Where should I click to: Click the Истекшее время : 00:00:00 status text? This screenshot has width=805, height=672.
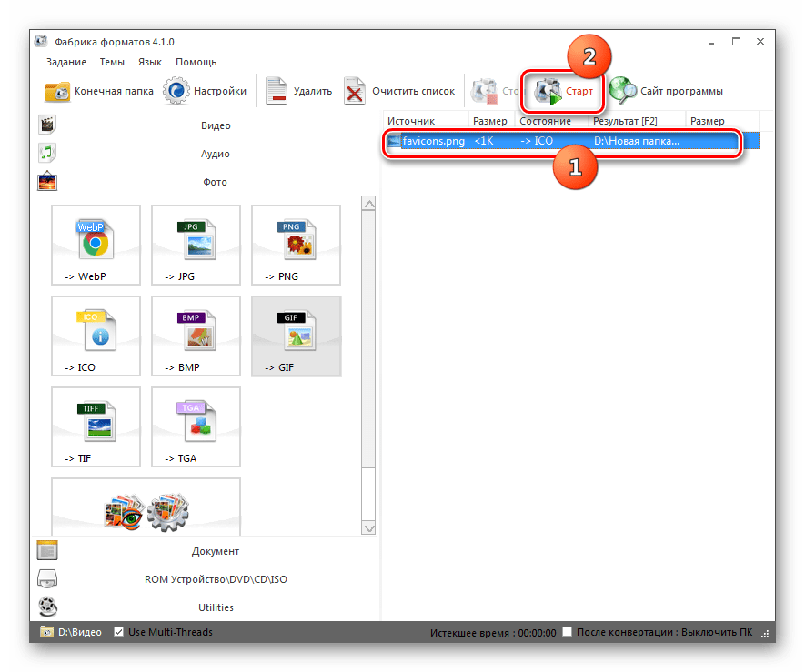click(x=493, y=633)
